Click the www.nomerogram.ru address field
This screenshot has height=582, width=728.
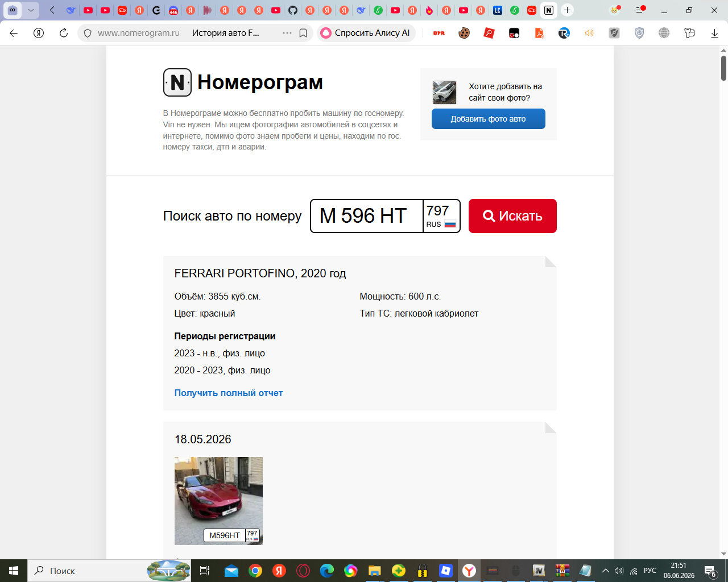139,33
